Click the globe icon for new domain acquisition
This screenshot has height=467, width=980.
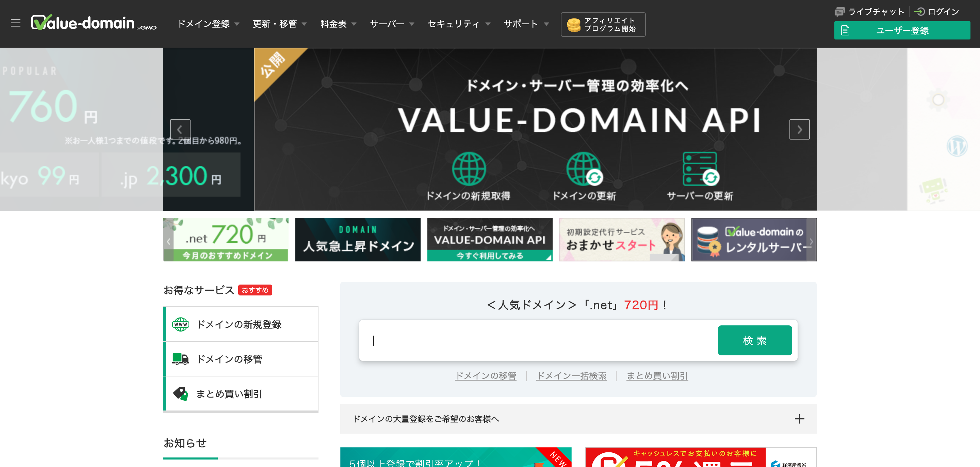tap(469, 169)
